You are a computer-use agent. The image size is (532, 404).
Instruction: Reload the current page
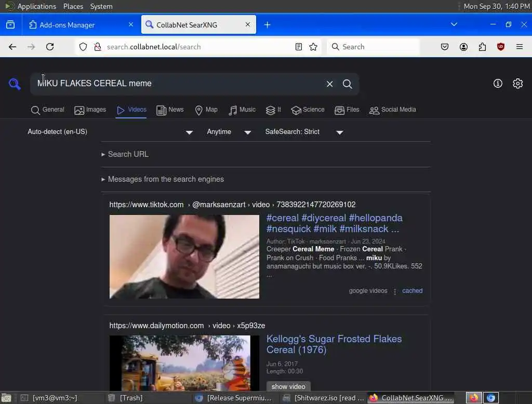pyautogui.click(x=50, y=47)
